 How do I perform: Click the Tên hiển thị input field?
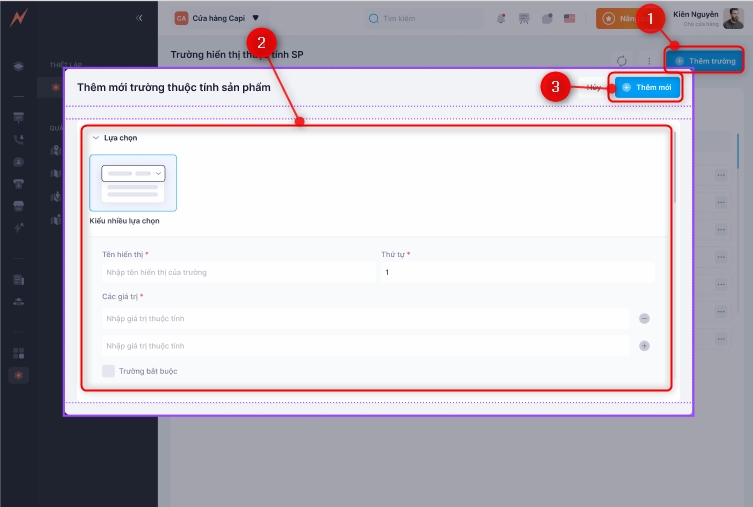pos(235,272)
